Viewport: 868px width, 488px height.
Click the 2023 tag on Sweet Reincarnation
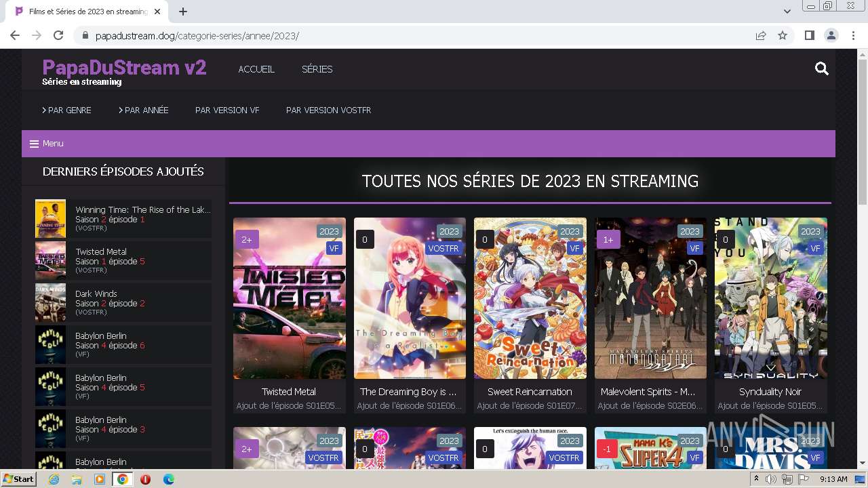tap(570, 231)
